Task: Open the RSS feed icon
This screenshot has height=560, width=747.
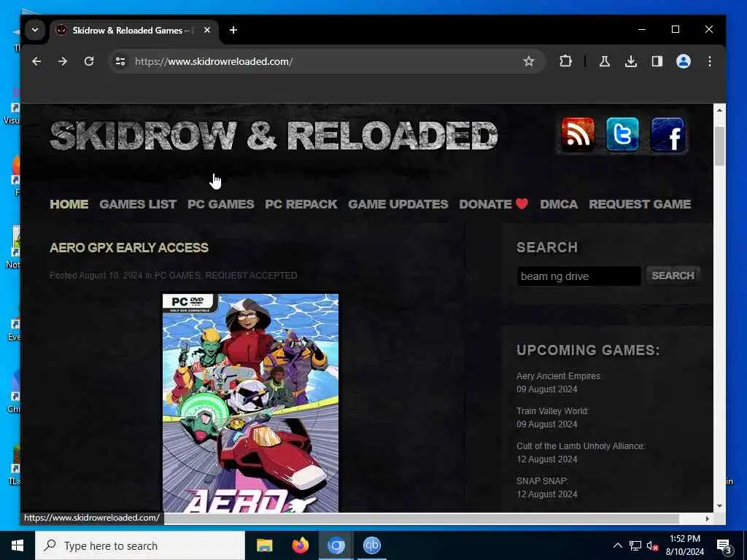Action: pyautogui.click(x=578, y=135)
